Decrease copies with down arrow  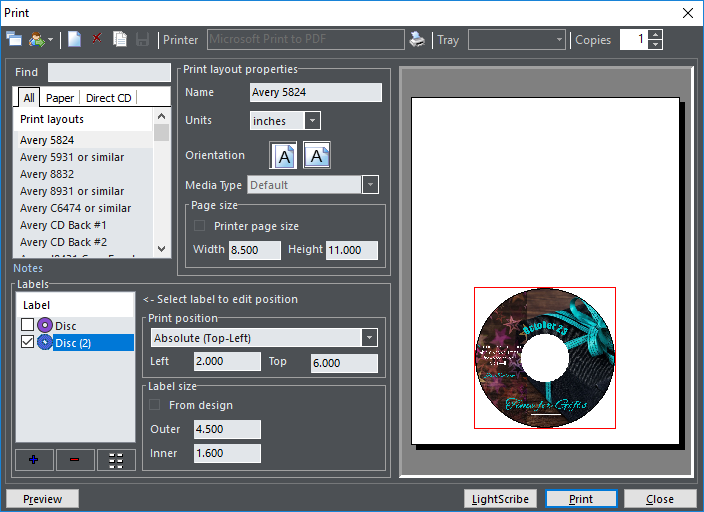(656, 44)
